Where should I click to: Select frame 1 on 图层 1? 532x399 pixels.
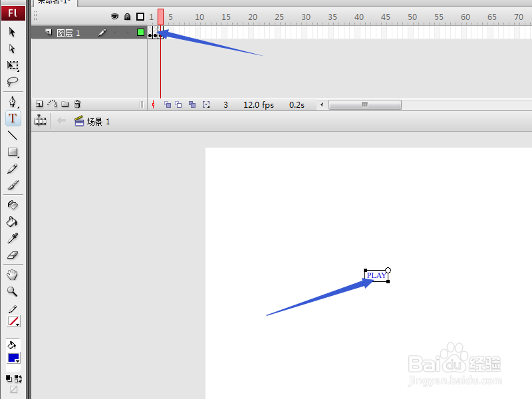click(x=151, y=33)
